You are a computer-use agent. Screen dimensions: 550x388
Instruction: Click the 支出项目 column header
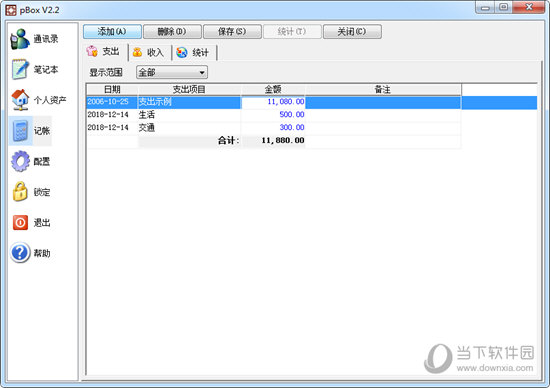tap(189, 89)
